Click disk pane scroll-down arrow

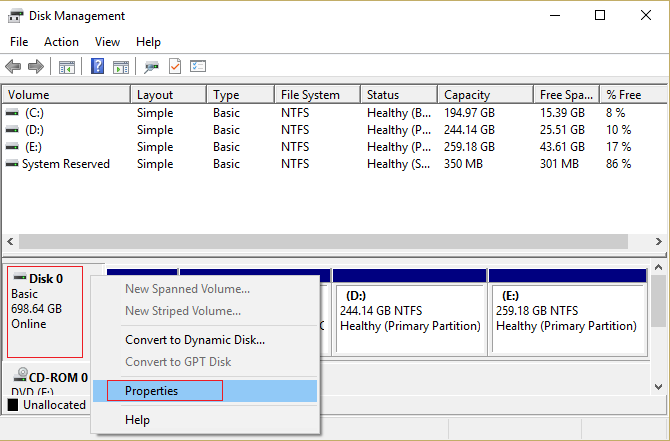[x=658, y=387]
